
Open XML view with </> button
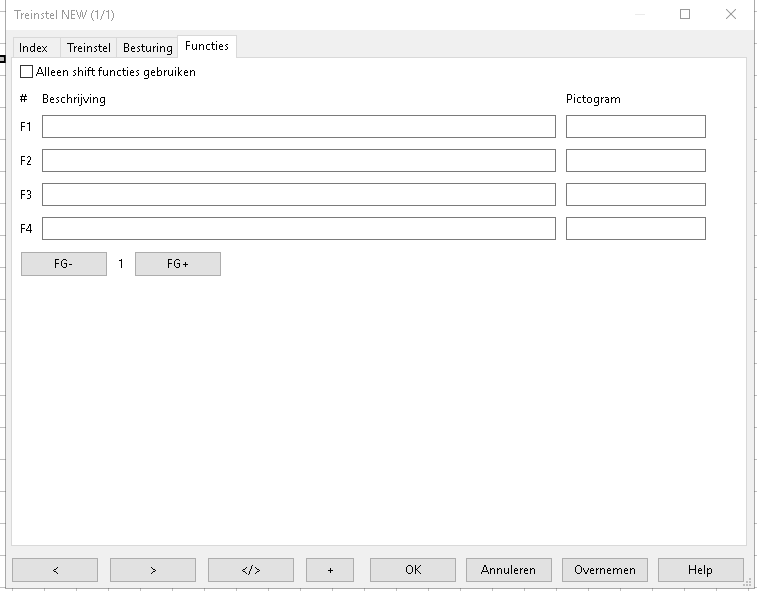(x=250, y=570)
